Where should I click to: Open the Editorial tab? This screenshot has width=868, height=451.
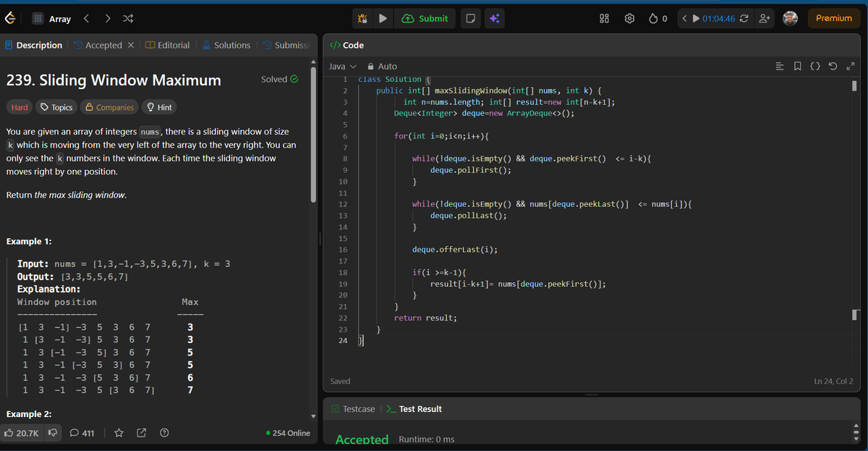(x=168, y=45)
